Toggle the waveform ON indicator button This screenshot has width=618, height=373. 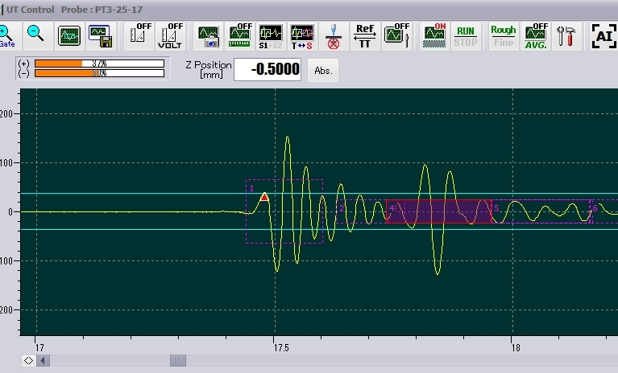click(x=434, y=36)
